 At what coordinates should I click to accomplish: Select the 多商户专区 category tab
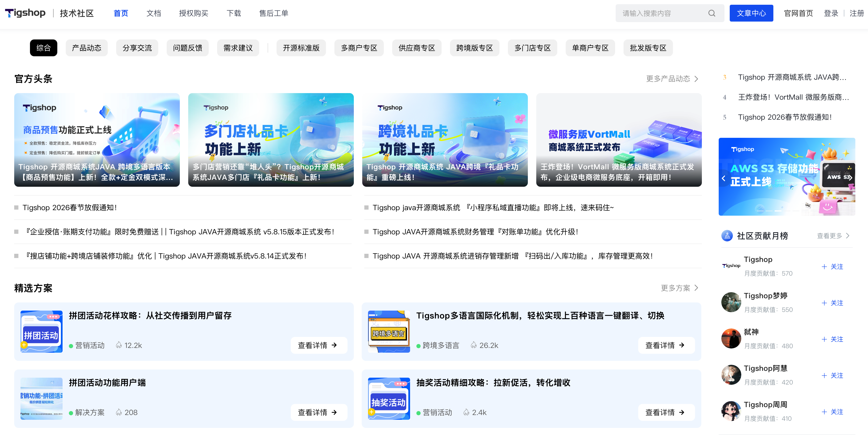359,48
